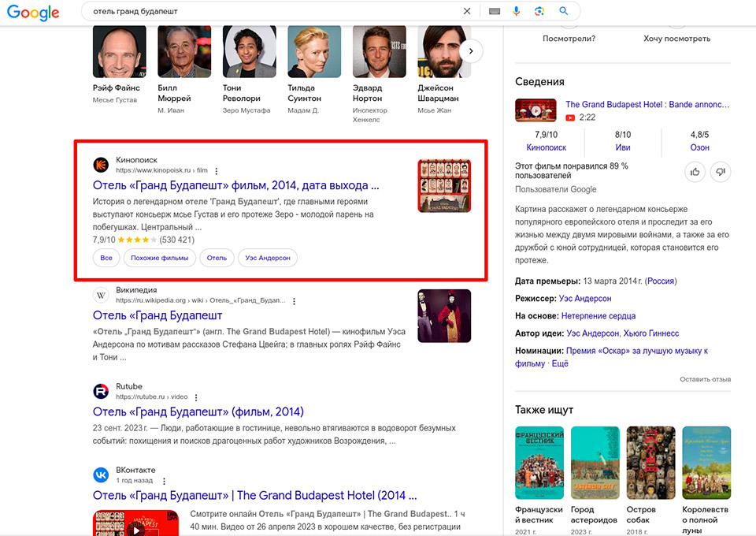Dislike the film with thumbs-down icon

click(x=721, y=172)
